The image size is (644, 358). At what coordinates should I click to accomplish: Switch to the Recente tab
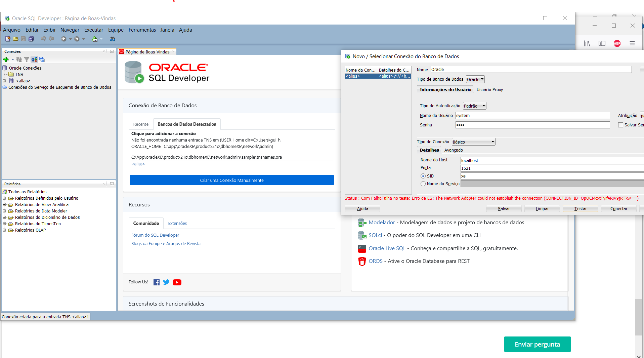141,124
